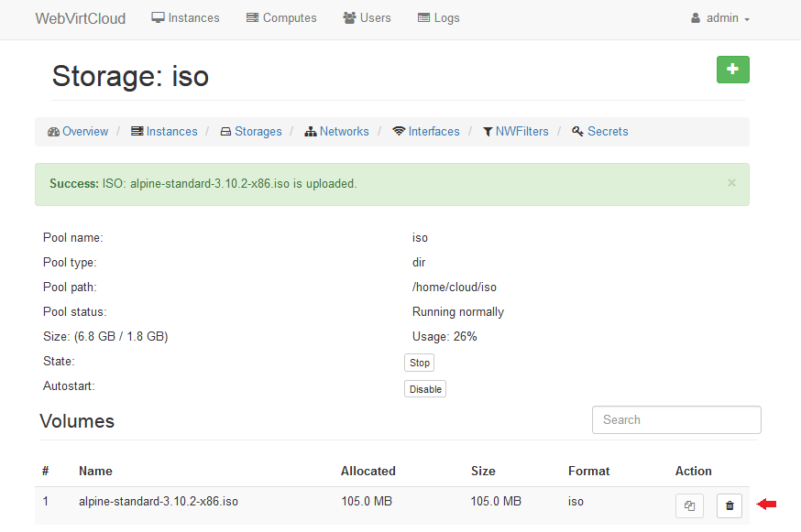Go to Instances in the top navbar

pos(185,18)
